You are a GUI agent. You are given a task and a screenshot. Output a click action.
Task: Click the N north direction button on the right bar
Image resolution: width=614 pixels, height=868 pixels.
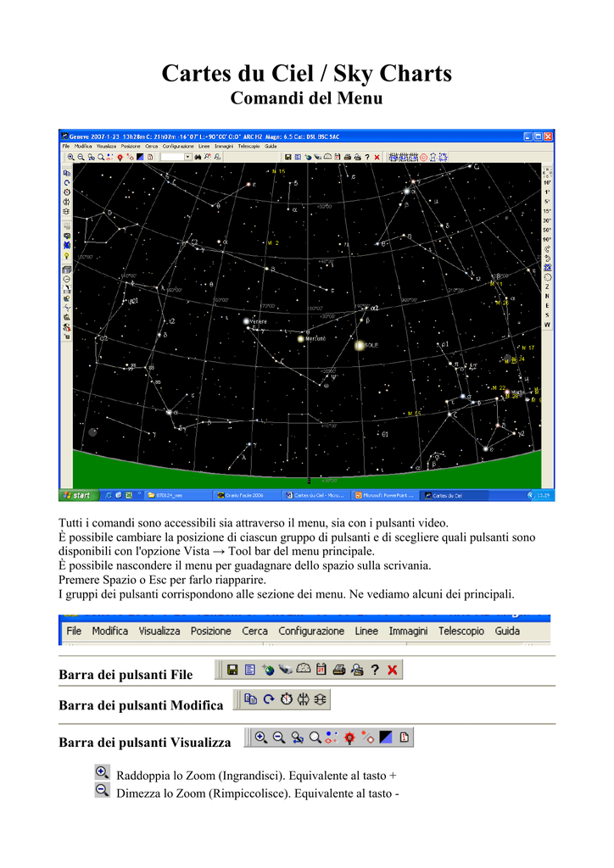click(x=547, y=296)
